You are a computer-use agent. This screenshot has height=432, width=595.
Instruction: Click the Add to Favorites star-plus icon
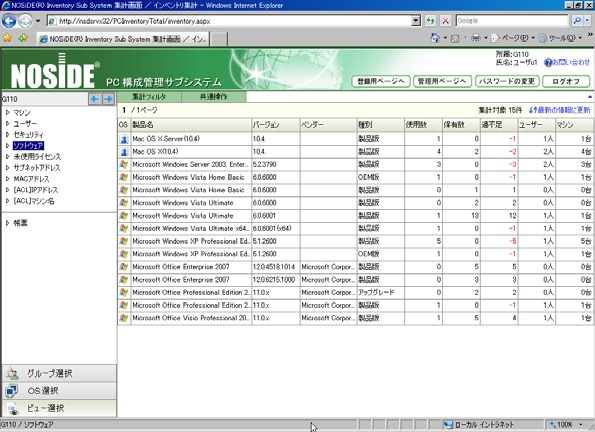(23, 38)
